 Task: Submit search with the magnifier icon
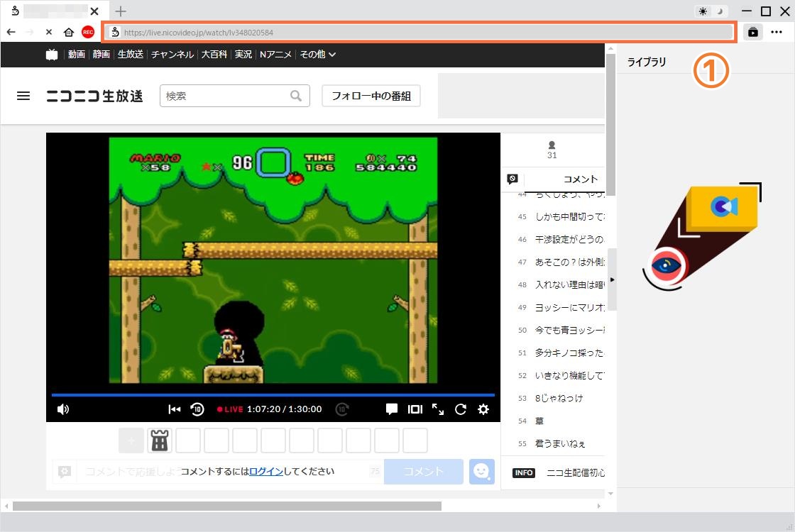click(296, 96)
